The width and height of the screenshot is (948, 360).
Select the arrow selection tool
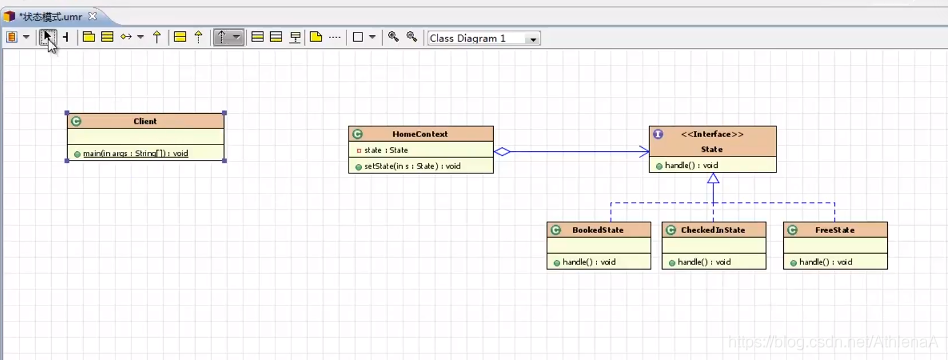(x=47, y=38)
